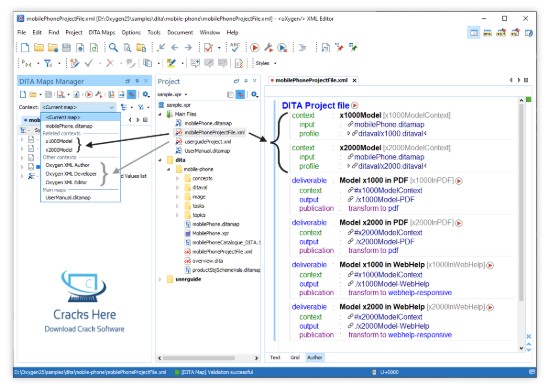
Task: Run the DITA Project file play icon
Action: pos(355,105)
